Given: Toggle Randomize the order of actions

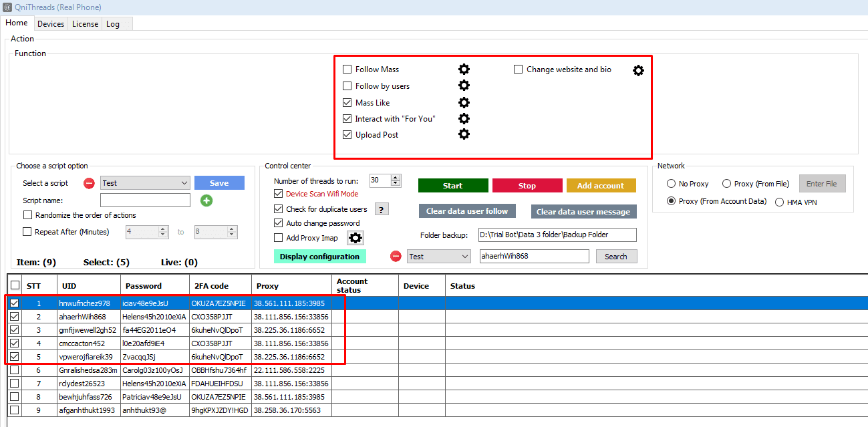Looking at the screenshot, I should 27,215.
